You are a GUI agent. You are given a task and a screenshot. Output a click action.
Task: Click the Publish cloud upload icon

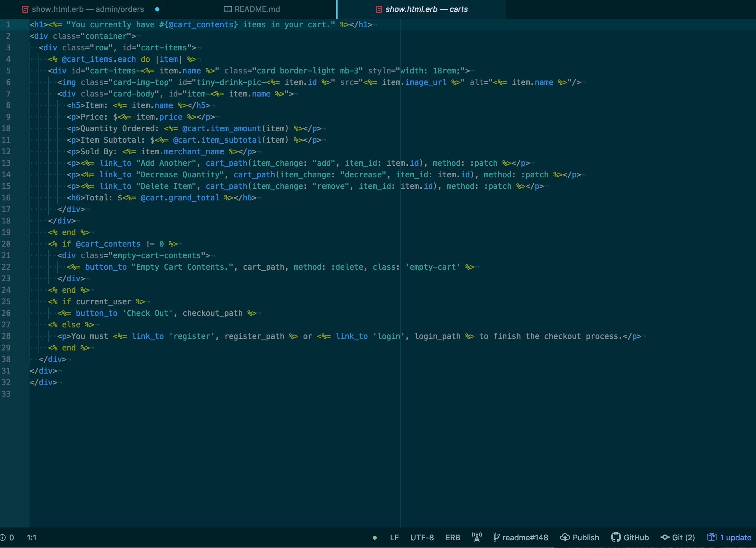click(565, 537)
